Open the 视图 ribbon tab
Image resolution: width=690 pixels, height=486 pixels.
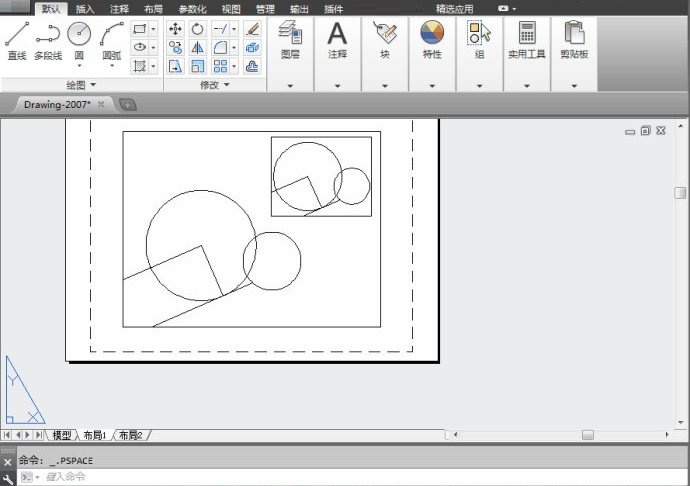[231, 8]
